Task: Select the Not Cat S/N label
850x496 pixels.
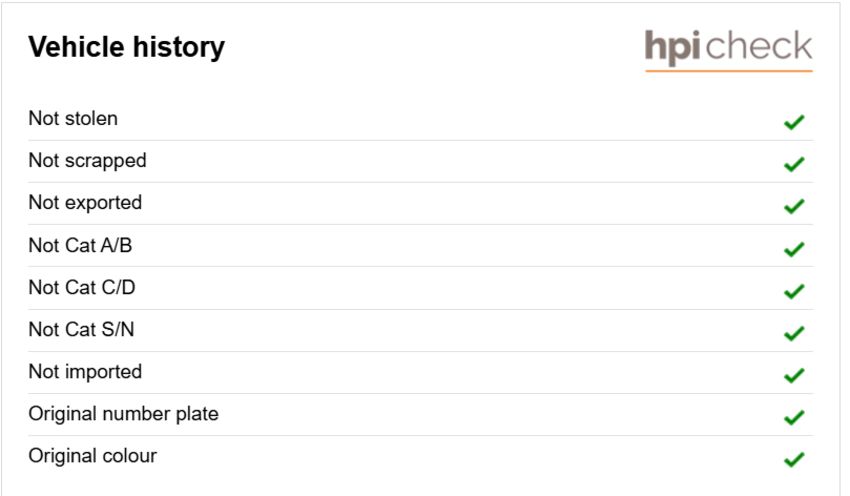Action: [81, 330]
